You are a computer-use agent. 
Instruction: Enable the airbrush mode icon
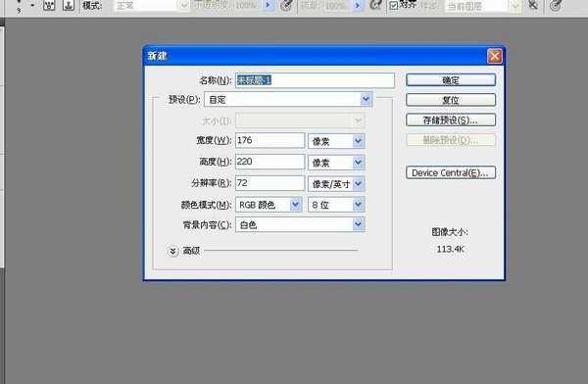375,5
